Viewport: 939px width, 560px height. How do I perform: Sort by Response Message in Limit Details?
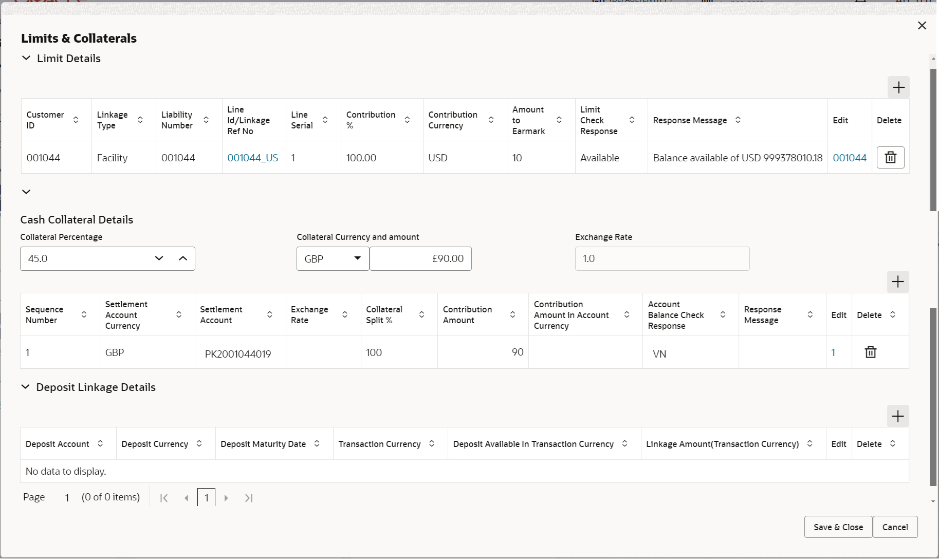coord(738,120)
